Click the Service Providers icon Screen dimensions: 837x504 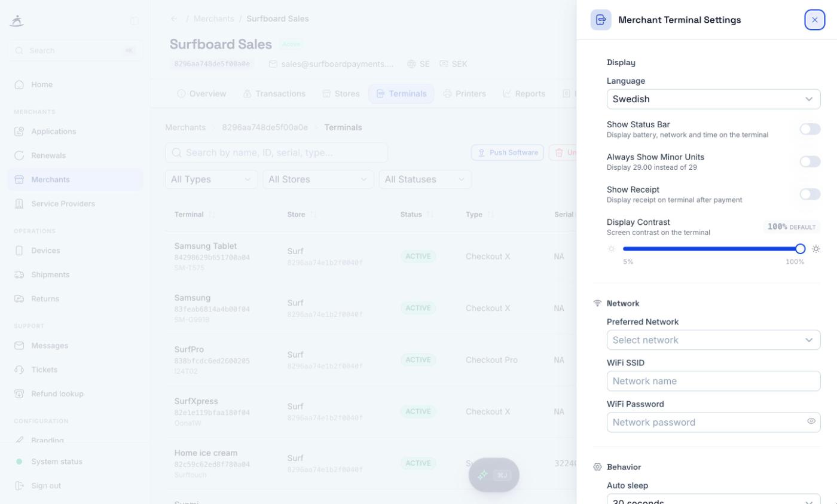(x=19, y=204)
